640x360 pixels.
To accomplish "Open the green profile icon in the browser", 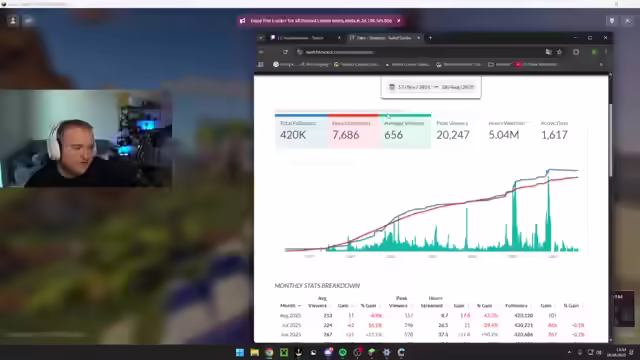I will (594, 52).
